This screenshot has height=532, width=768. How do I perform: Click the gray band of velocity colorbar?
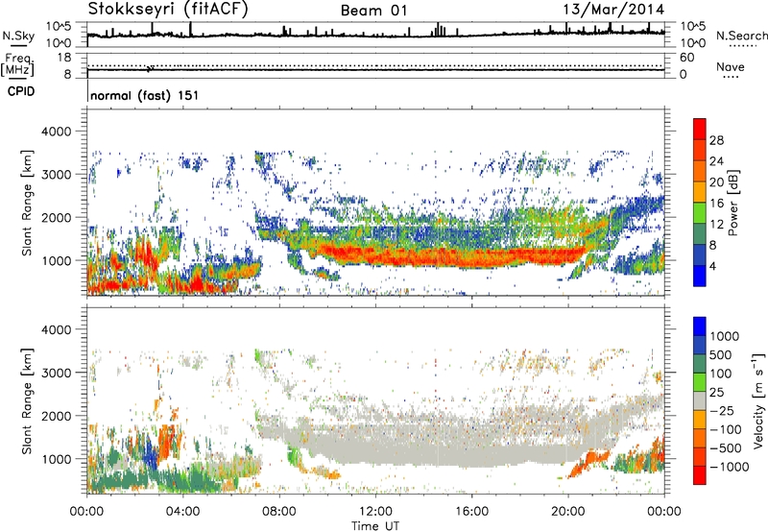point(700,401)
